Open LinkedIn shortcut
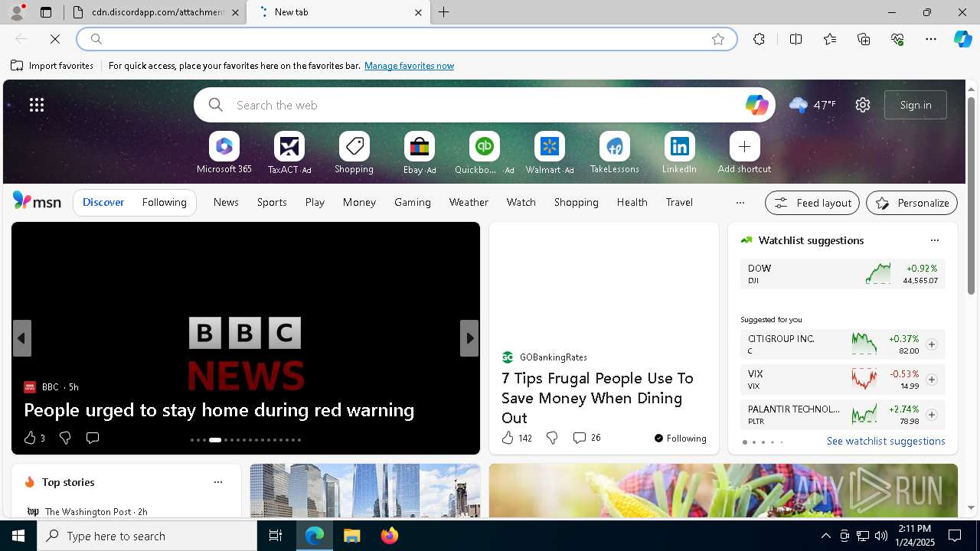The height and width of the screenshot is (551, 980). point(679,153)
